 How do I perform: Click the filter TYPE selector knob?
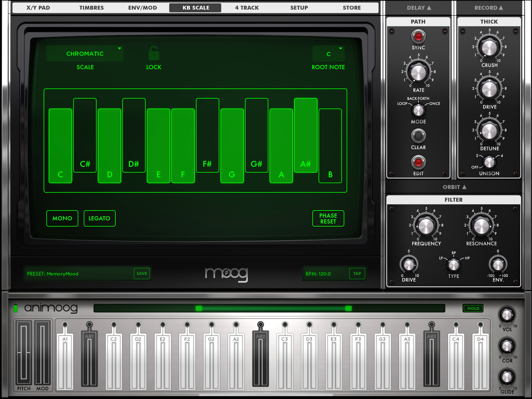coord(454,265)
